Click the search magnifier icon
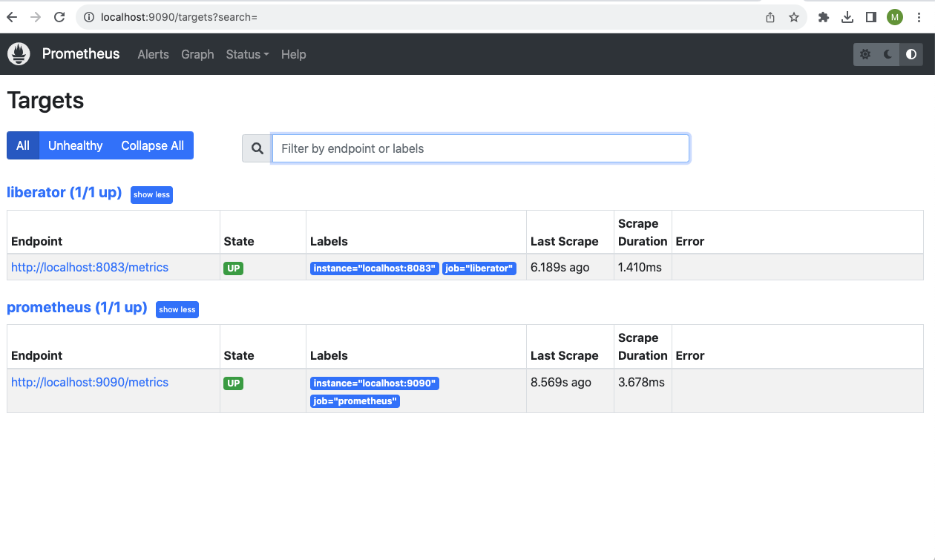The height and width of the screenshot is (560, 935). (x=257, y=148)
